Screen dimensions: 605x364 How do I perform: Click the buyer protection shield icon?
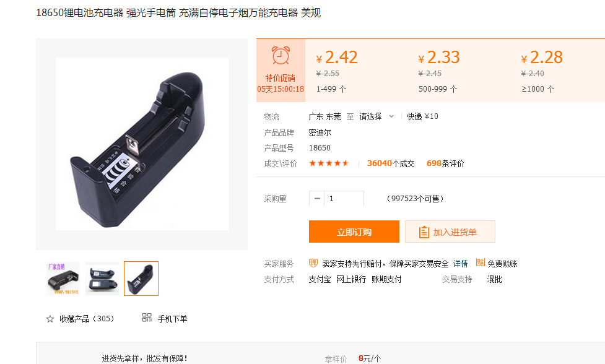pos(313,263)
